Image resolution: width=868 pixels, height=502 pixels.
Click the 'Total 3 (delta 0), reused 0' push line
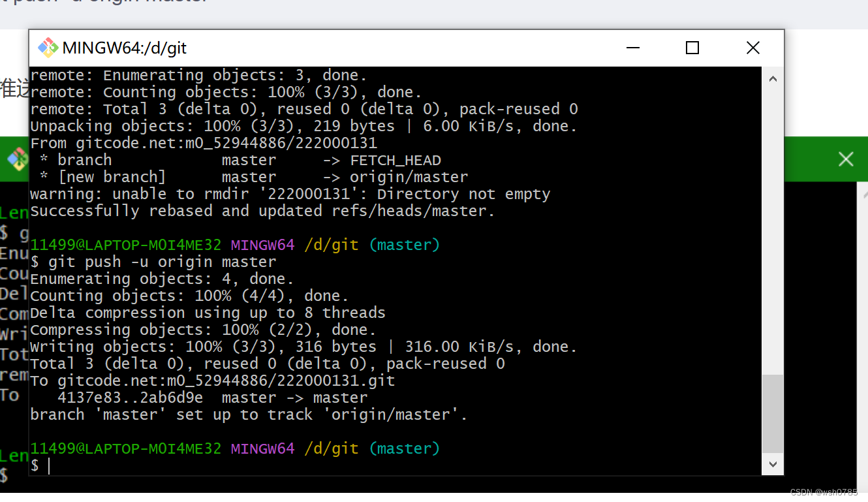[x=268, y=364]
